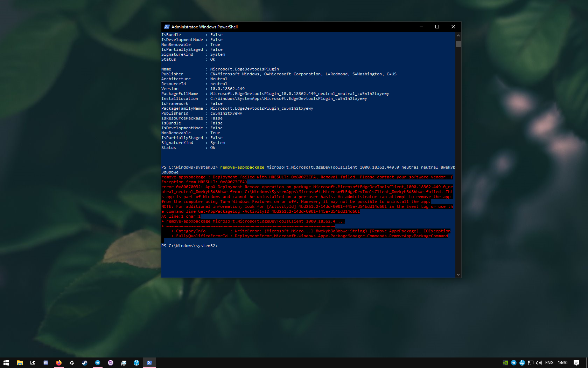Open Settings gear in the taskbar

[x=72, y=363]
